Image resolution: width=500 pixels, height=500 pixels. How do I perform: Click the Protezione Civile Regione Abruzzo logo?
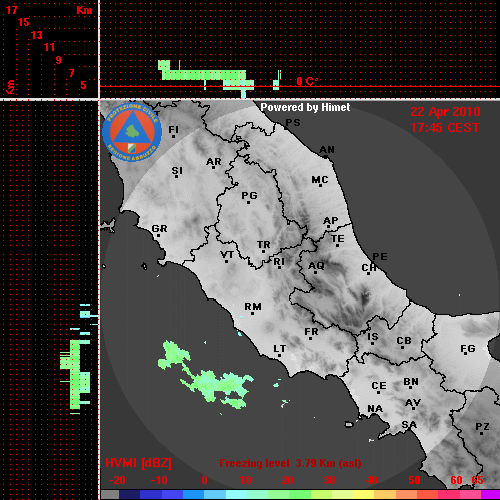point(132,133)
